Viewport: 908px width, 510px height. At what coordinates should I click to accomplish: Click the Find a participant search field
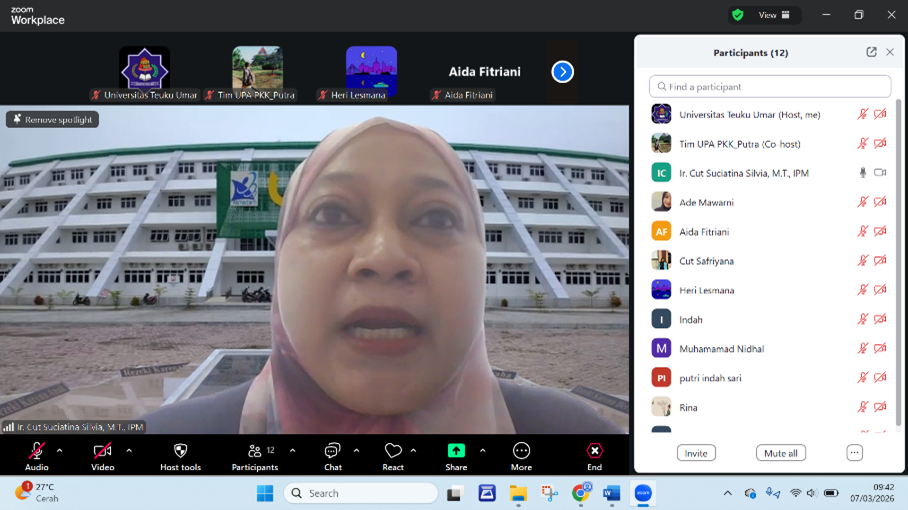coord(770,87)
